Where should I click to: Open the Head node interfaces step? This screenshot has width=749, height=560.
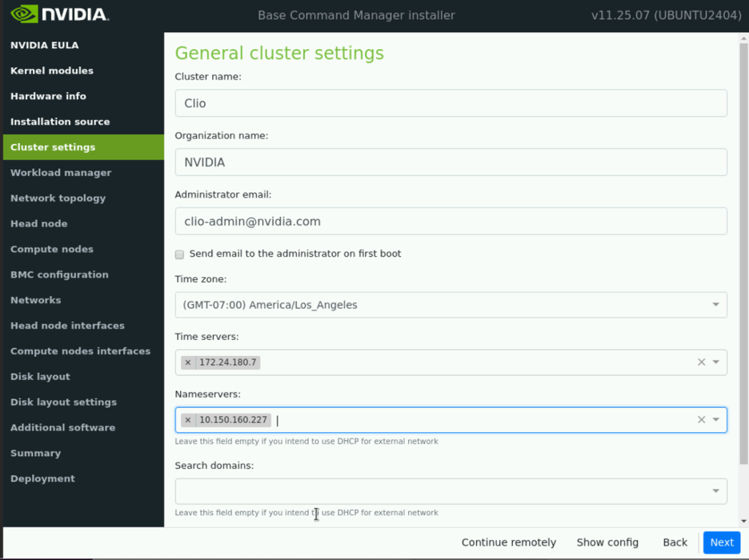(x=83, y=326)
